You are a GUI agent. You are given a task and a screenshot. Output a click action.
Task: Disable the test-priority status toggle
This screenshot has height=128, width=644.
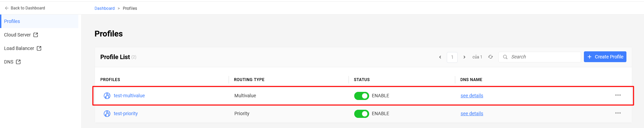point(362,114)
